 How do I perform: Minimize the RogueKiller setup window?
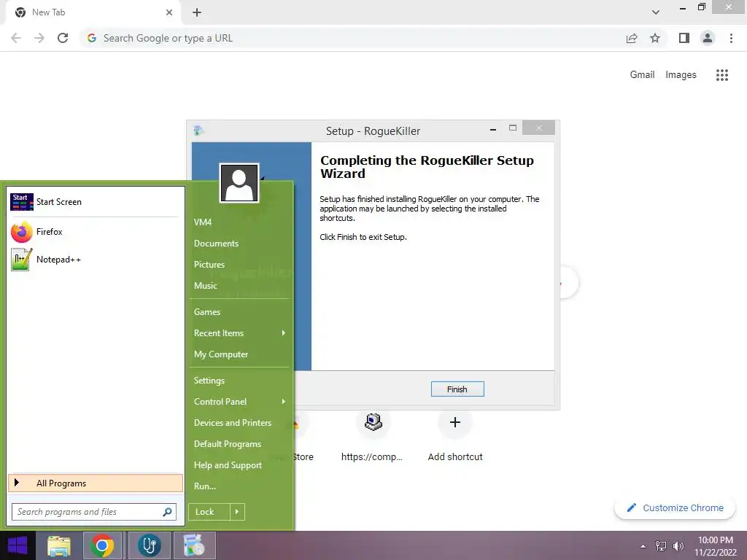(493, 129)
